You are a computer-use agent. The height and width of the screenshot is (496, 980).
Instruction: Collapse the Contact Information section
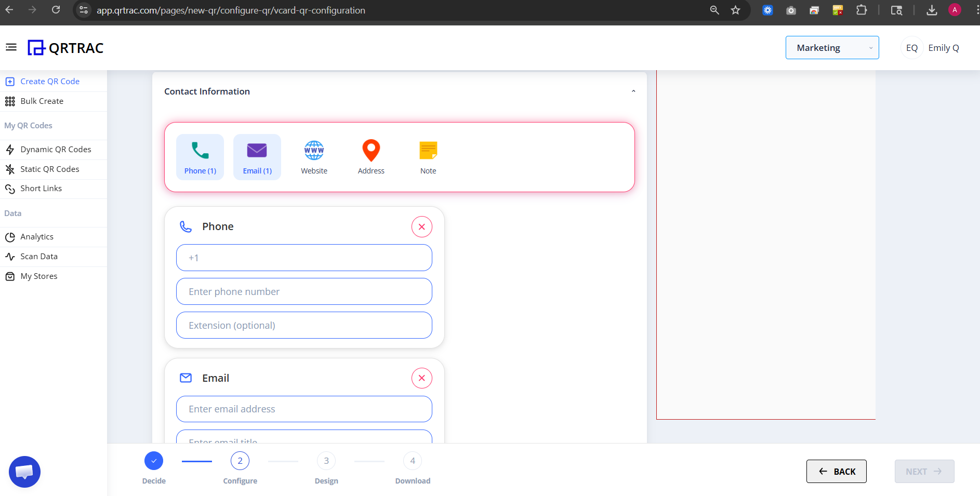point(633,90)
